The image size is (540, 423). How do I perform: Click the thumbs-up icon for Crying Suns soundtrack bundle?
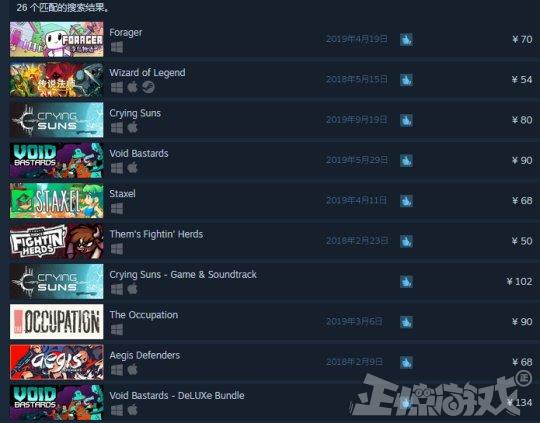tap(406, 281)
